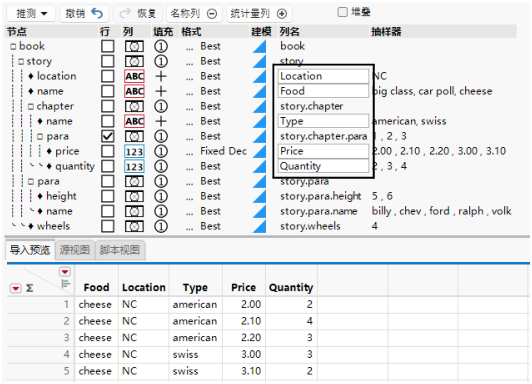Viewport: 532px width, 384px height.
Task: Check the row checkbox for location
Action: pyautogui.click(x=108, y=76)
